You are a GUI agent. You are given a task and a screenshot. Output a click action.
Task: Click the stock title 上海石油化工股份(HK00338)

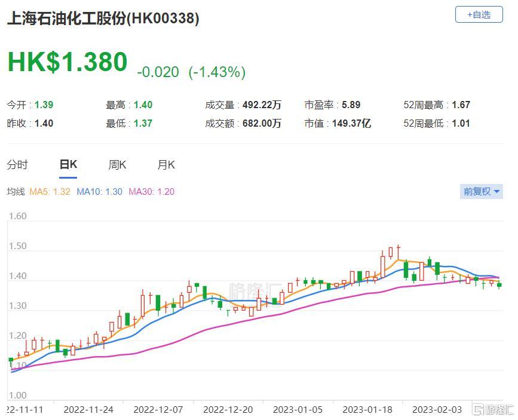103,18
